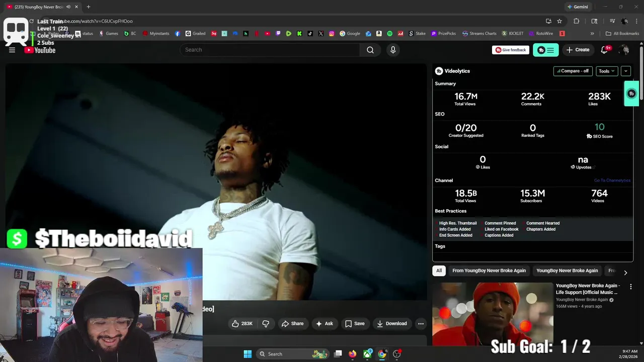The image size is (644, 362).
Task: Open Xbox app from taskbar
Action: [368, 354]
